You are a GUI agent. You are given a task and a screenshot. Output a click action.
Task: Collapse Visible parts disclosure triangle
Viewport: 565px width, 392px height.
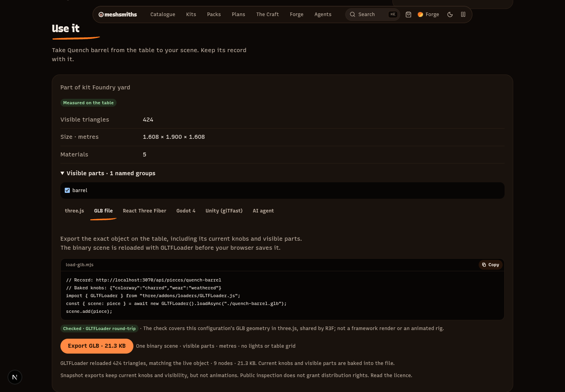tap(62, 173)
